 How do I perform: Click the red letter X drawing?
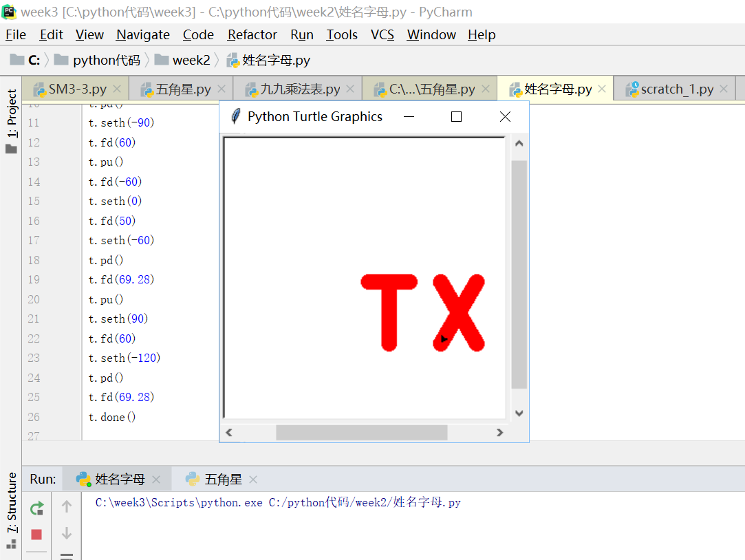459,312
